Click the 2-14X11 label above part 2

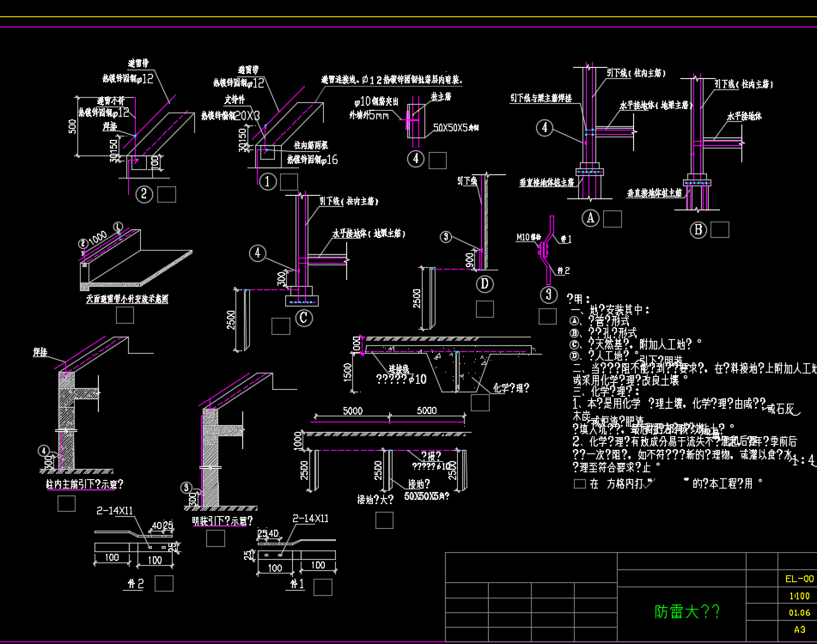click(x=114, y=511)
